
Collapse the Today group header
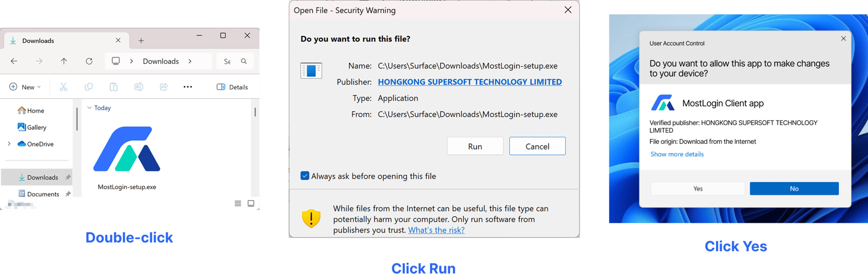tap(90, 107)
